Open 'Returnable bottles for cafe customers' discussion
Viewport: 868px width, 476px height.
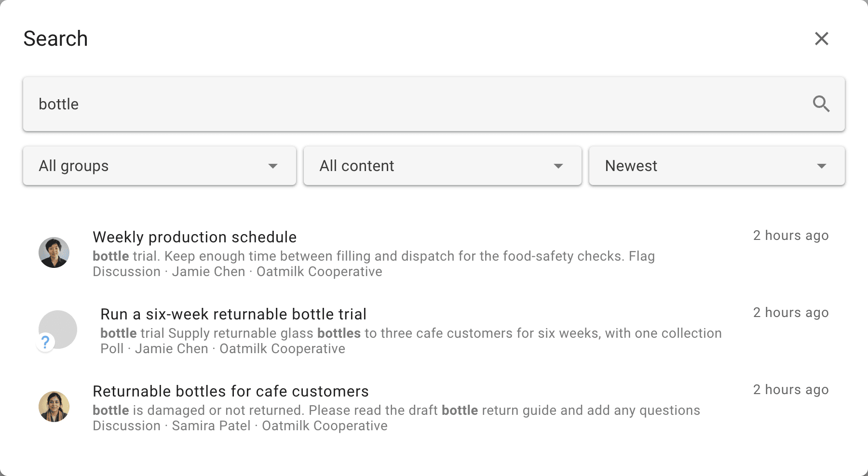pos(231,391)
